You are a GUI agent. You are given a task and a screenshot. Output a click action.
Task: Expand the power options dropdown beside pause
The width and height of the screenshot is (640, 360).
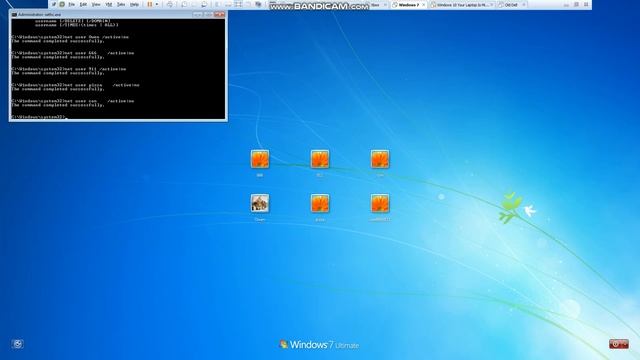tap(157, 4)
